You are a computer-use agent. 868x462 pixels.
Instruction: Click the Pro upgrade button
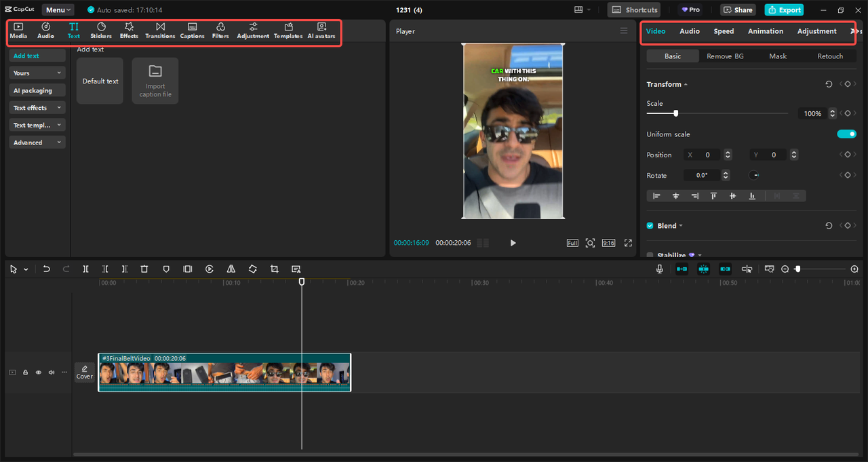(691, 10)
